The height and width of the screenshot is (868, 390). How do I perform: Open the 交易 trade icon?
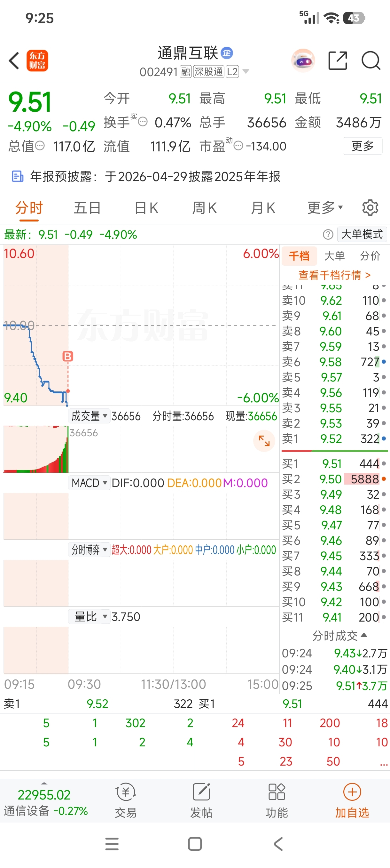(x=126, y=800)
